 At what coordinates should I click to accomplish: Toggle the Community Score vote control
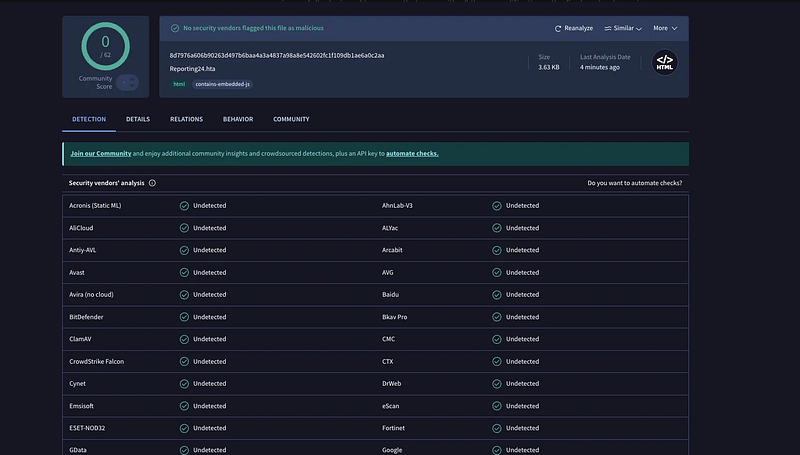tap(127, 82)
